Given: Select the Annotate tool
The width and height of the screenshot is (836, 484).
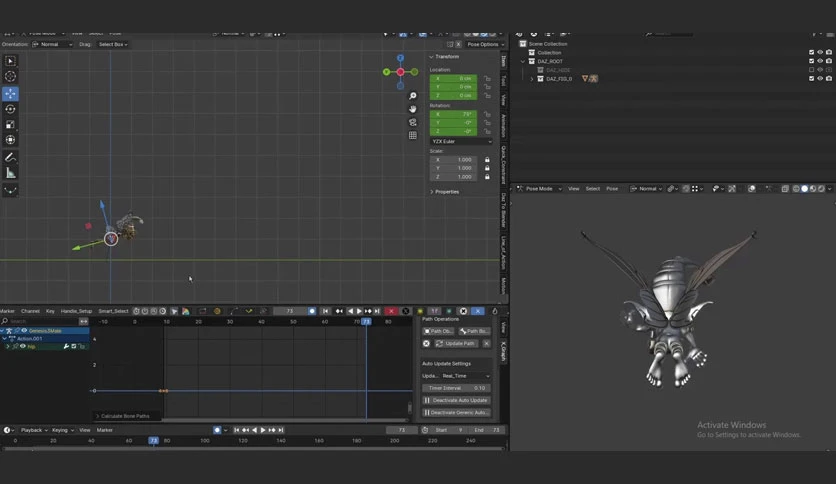Looking at the screenshot, I should [x=10, y=158].
